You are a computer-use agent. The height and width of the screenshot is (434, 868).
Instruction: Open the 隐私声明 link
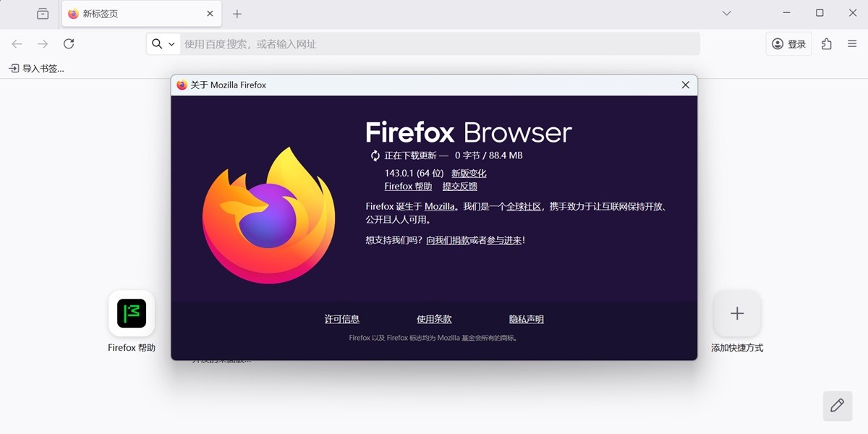526,319
